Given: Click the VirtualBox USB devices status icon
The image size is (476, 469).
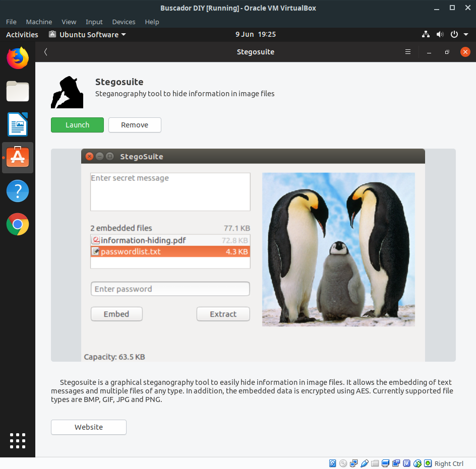Looking at the screenshot, I should click(364, 463).
